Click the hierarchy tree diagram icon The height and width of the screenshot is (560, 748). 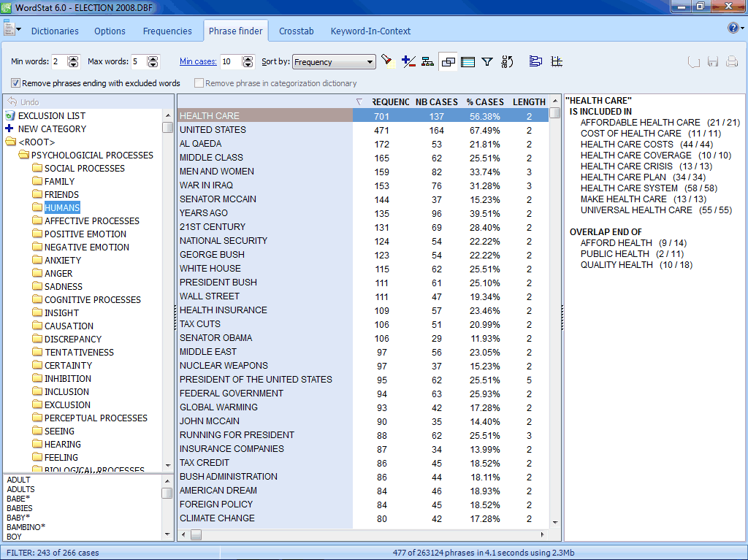427,61
